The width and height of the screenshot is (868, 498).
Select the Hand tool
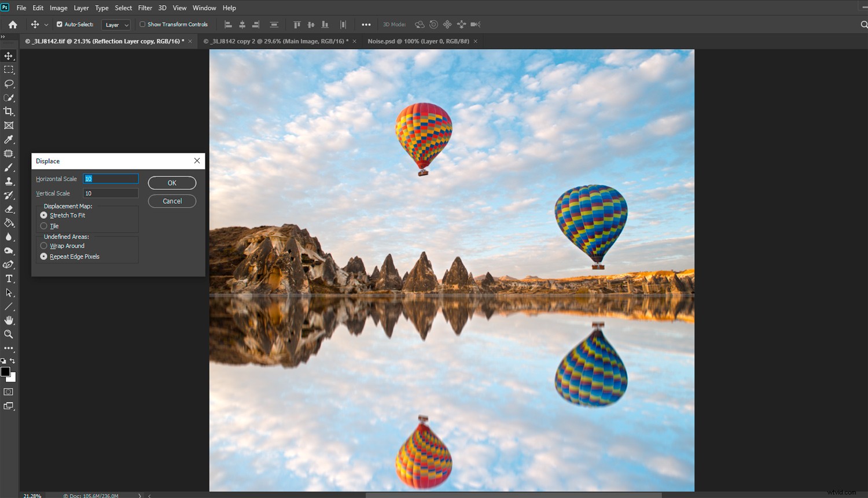coord(9,320)
